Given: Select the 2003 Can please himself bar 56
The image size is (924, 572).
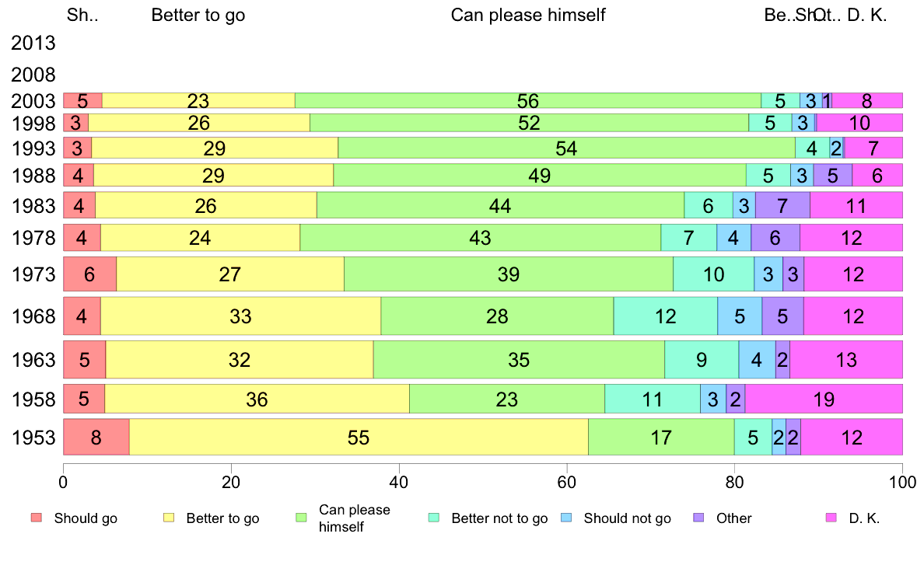Looking at the screenshot, I should click(x=528, y=101).
